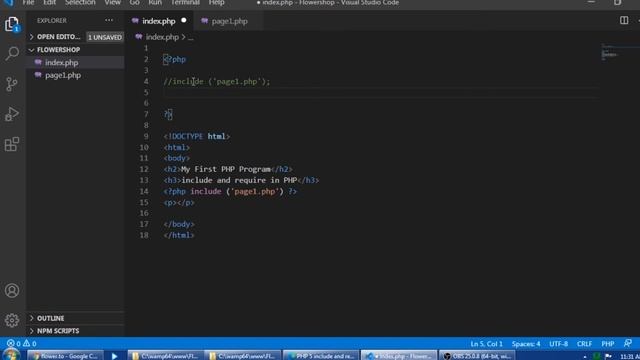Viewport: 640px width, 360px height.
Task: Click the closing </html> tag line
Action: [x=179, y=235]
